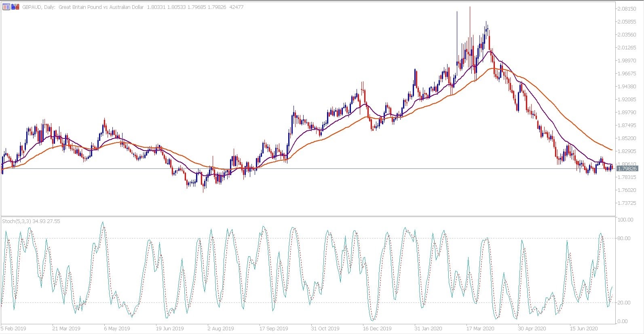The image size is (644, 334).
Task: Select the 5 Feb 2019 date label
Action: [13, 328]
